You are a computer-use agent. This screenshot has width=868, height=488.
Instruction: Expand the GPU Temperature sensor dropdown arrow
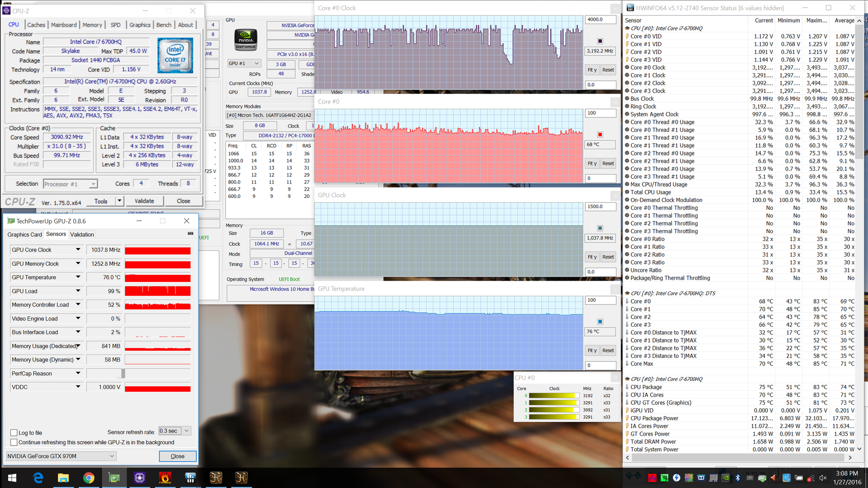pyautogui.click(x=78, y=277)
